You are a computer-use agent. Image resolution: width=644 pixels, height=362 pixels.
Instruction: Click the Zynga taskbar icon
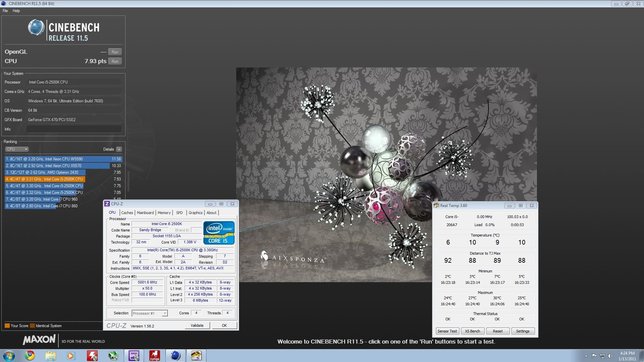155,356
